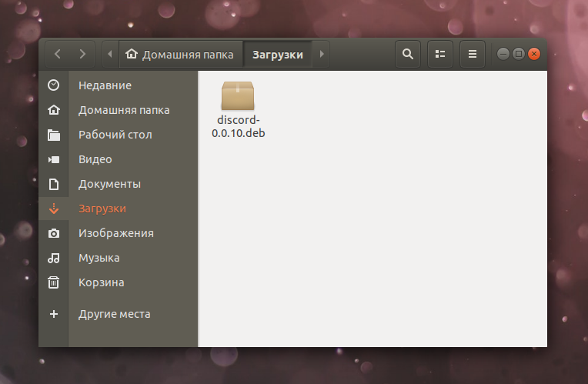Open Недавние clock icon in sidebar
Screen dimensions: 588x384
(54, 85)
